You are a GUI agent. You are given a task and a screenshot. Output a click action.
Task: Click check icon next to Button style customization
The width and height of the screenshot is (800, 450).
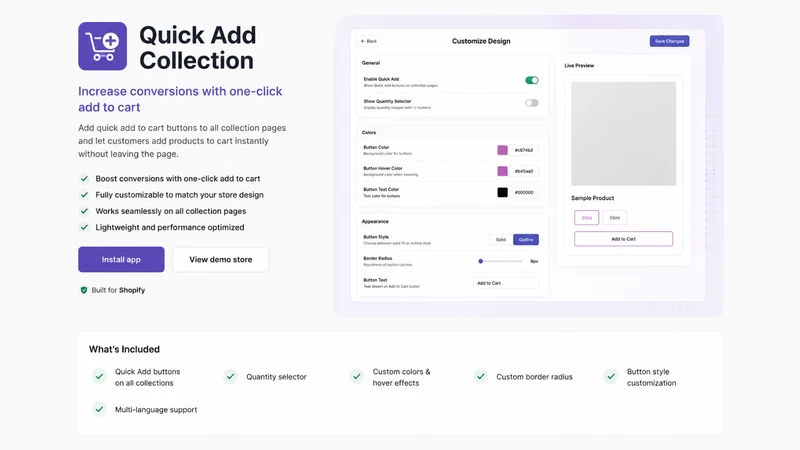(x=611, y=377)
